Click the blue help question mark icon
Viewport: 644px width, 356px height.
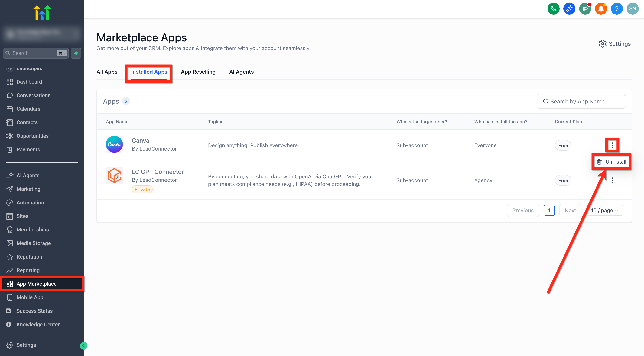[x=616, y=9]
